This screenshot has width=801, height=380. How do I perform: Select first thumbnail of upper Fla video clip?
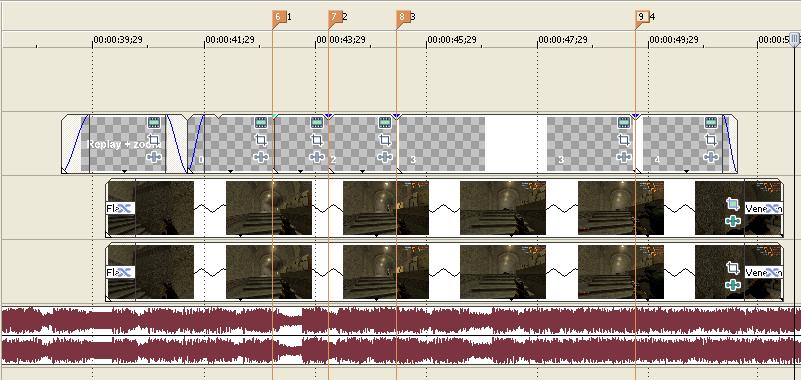(150, 208)
